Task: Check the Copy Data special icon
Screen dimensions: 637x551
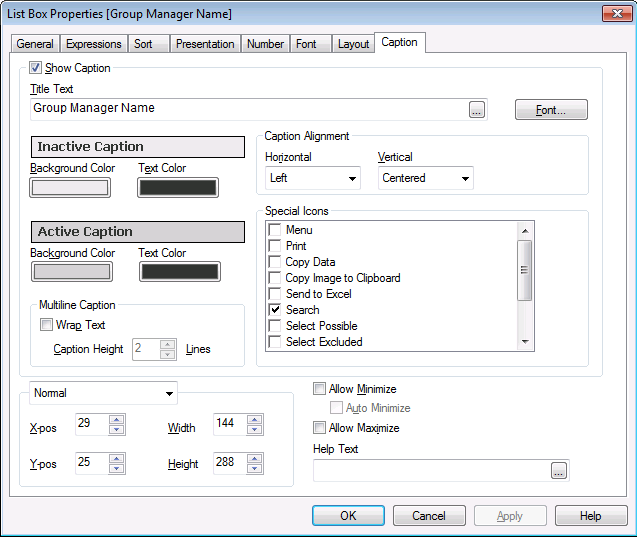Action: [x=275, y=262]
